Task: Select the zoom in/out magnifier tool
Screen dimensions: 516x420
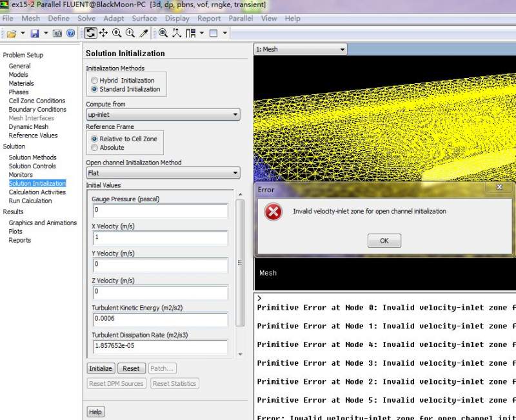Action: pos(117,33)
